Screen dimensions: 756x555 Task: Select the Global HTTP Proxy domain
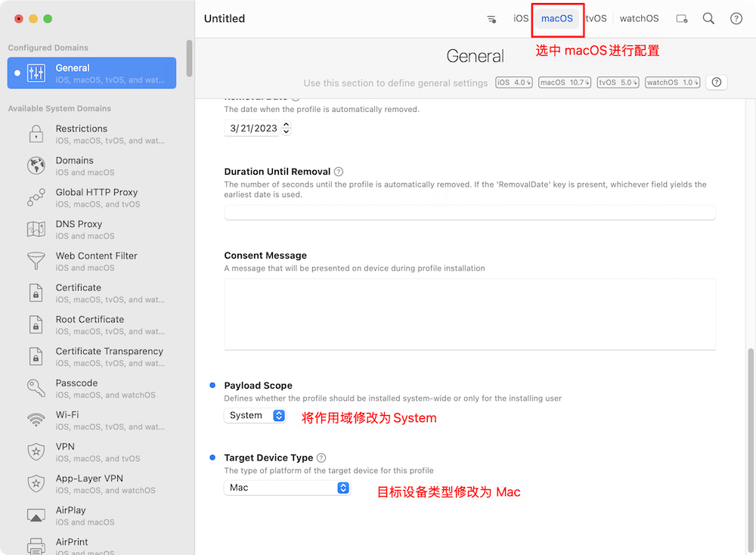tap(91, 197)
